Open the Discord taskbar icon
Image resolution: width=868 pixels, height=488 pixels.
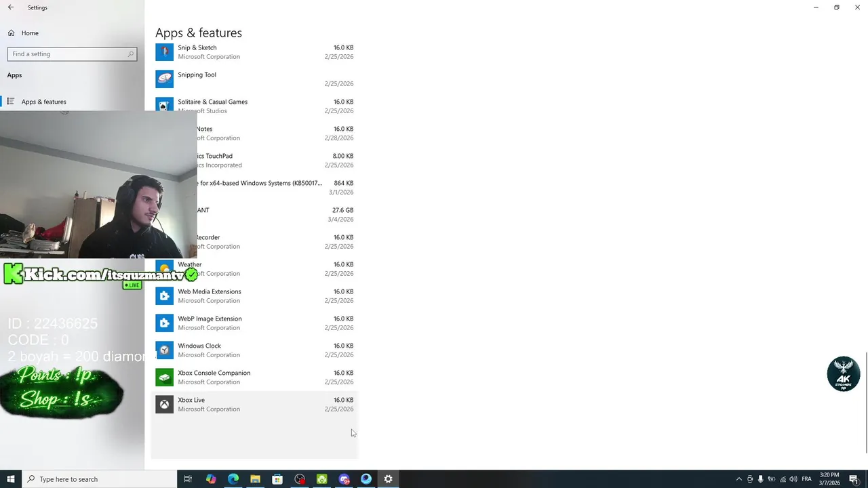click(x=344, y=479)
